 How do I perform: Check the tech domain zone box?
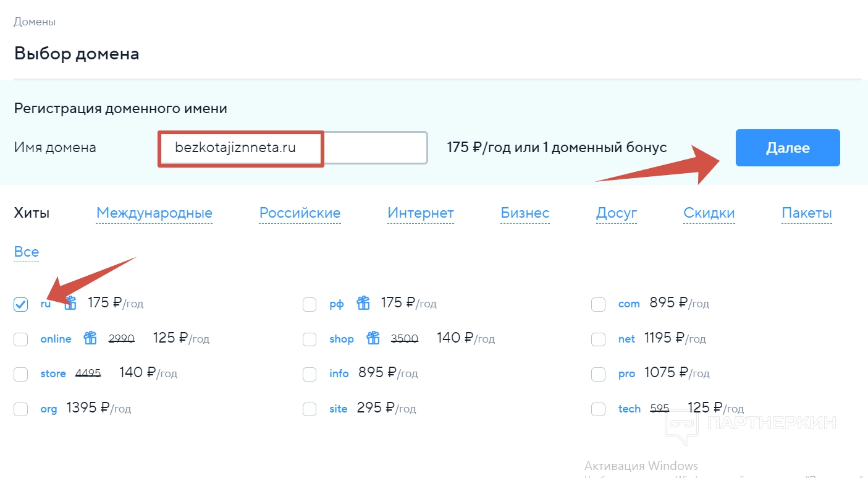(598, 409)
